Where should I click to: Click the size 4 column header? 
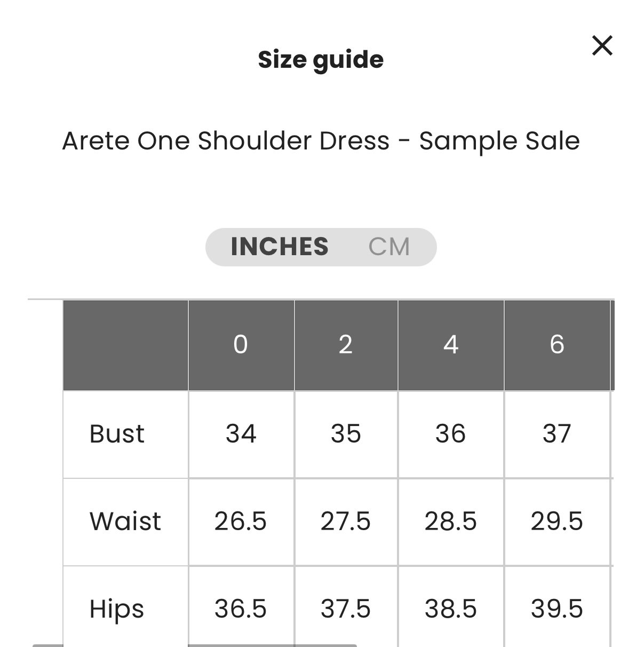click(451, 345)
